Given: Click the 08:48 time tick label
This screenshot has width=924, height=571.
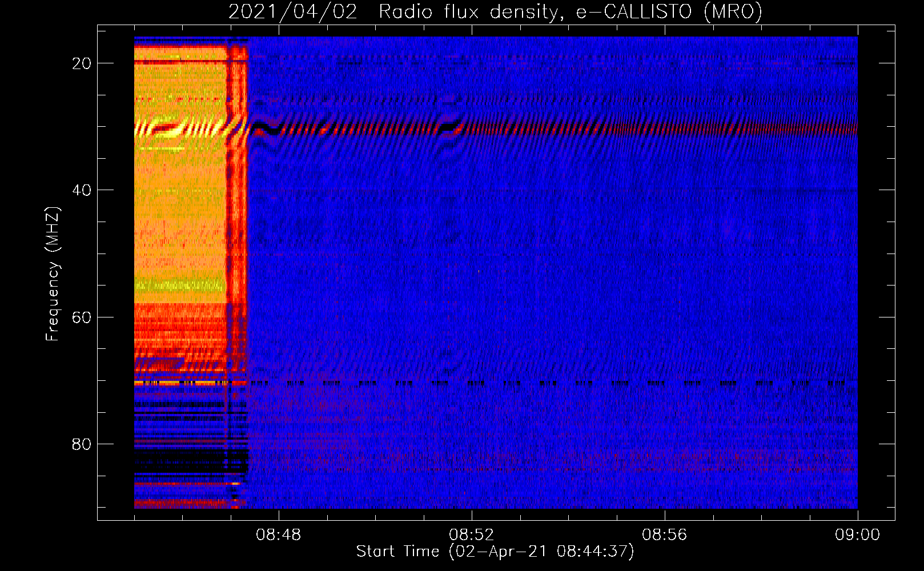Looking at the screenshot, I should coord(279,535).
